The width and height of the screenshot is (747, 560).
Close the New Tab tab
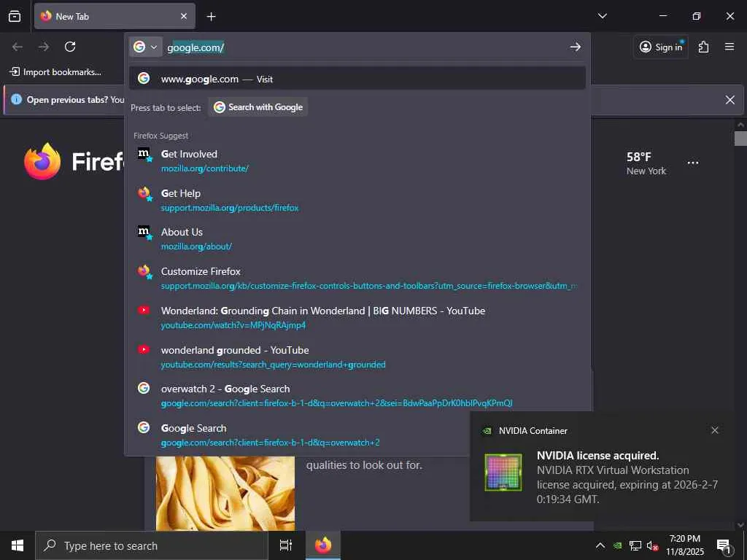click(184, 16)
